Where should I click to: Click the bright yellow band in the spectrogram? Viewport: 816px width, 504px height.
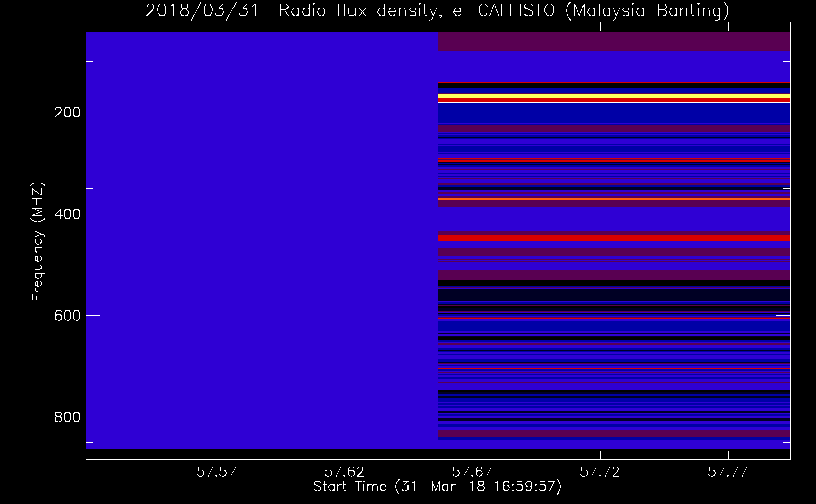click(x=614, y=96)
